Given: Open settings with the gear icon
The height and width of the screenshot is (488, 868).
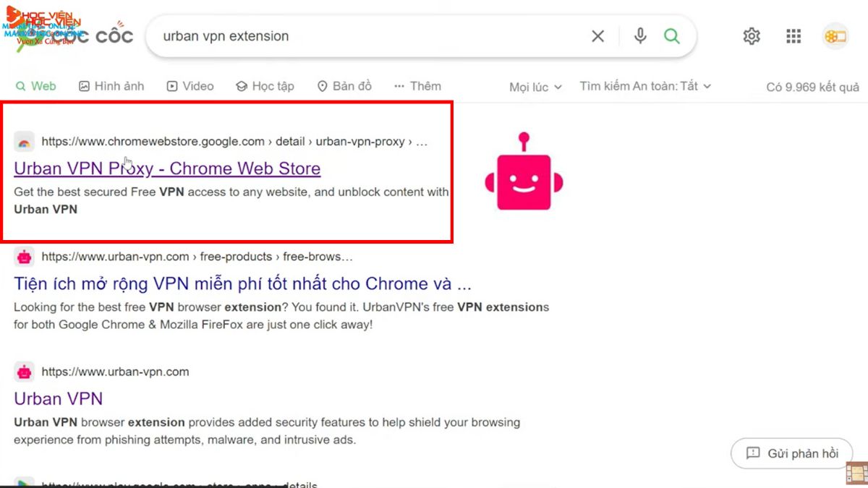Looking at the screenshot, I should coord(752,36).
